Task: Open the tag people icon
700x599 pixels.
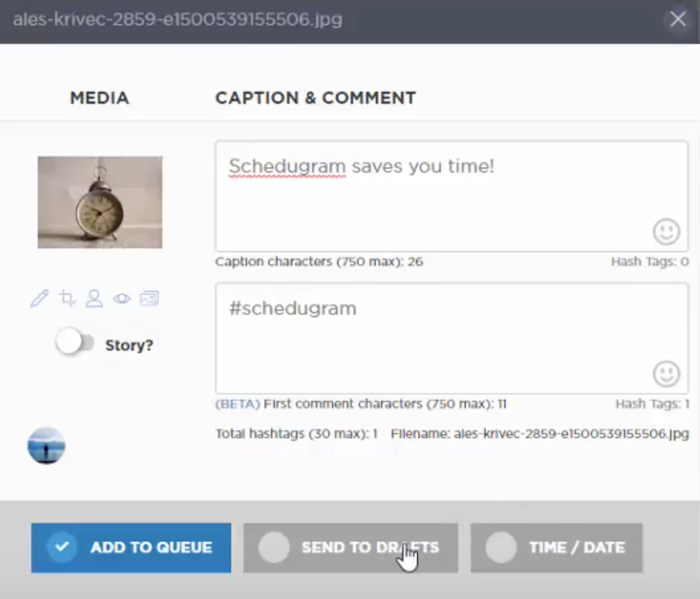Action: 94,298
